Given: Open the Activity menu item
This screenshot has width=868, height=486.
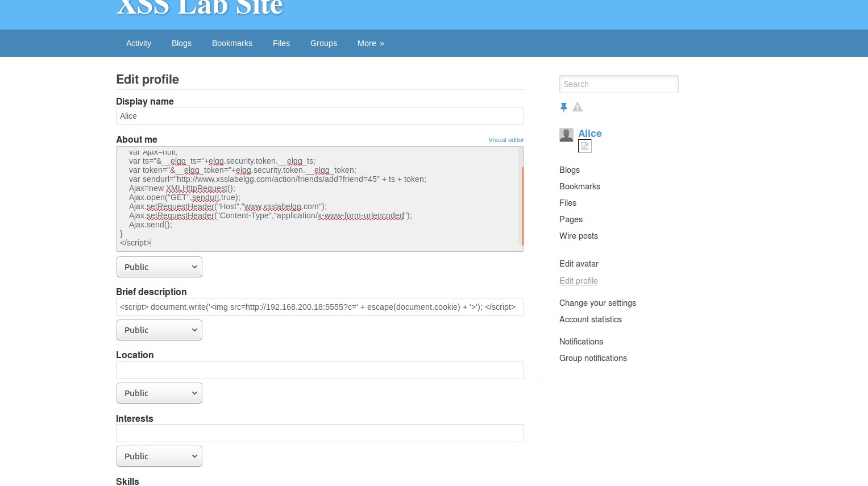Looking at the screenshot, I should (x=139, y=43).
